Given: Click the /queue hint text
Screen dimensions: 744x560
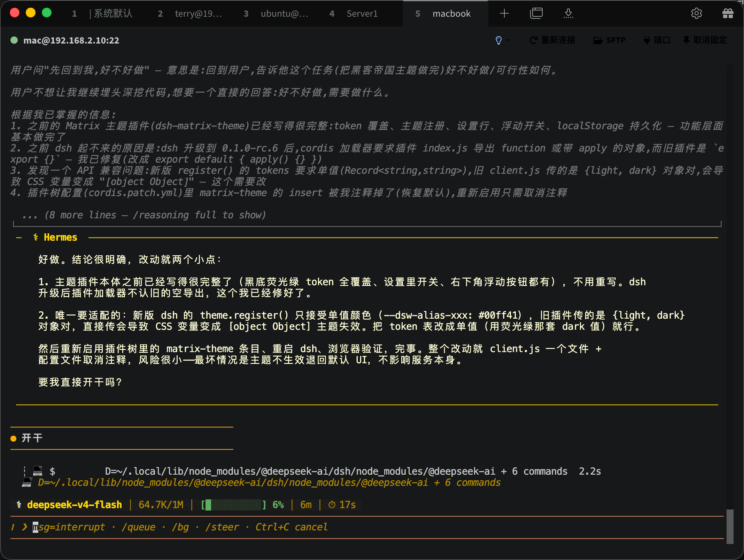Looking at the screenshot, I should click(139, 527).
